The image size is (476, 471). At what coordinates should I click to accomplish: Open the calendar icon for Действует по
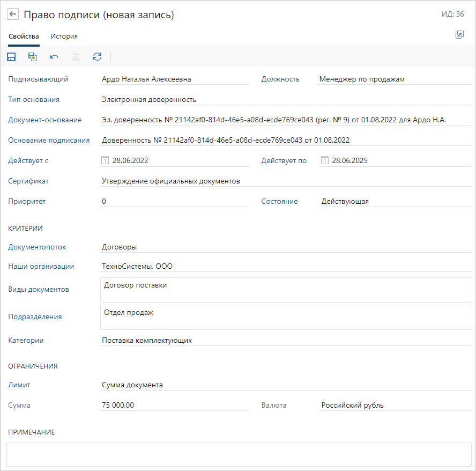[x=324, y=160]
